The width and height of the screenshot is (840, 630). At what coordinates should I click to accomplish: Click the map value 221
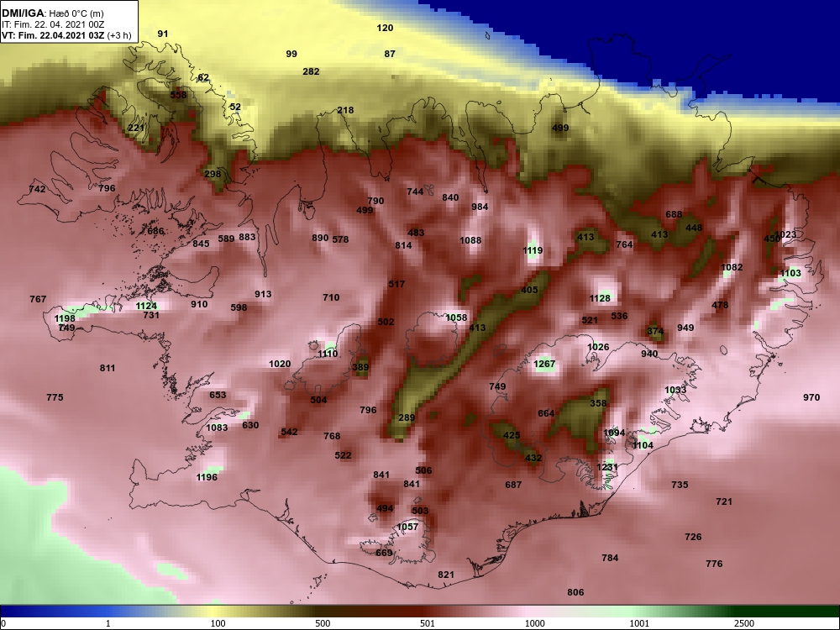[136, 128]
